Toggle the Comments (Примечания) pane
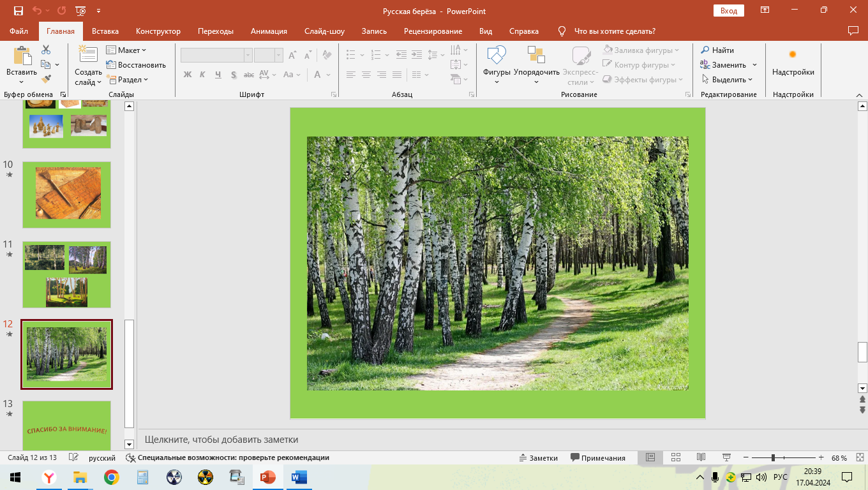The height and width of the screenshot is (490, 868). point(598,457)
